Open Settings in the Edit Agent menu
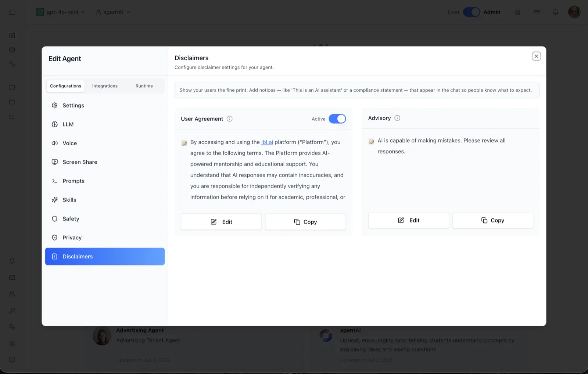 click(x=105, y=105)
